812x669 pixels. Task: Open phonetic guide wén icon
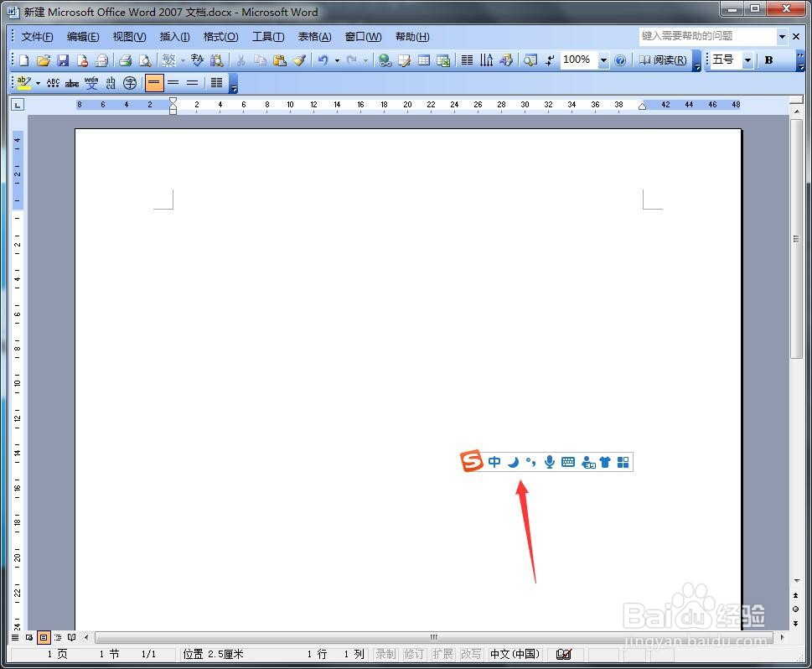91,82
